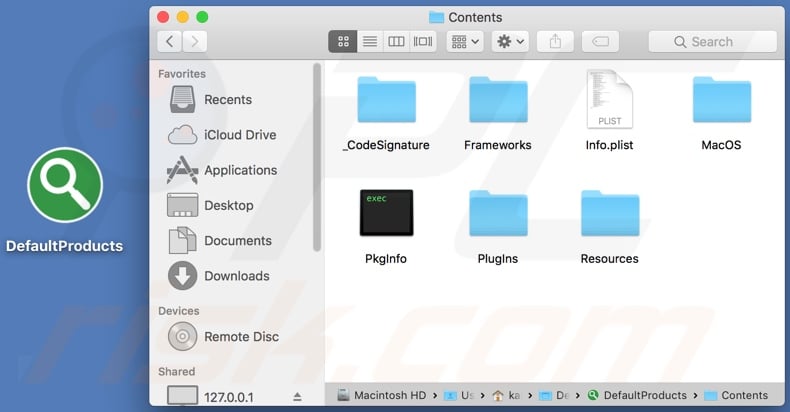Click the De folder in the path bar
This screenshot has height=412, width=790.
[554, 395]
